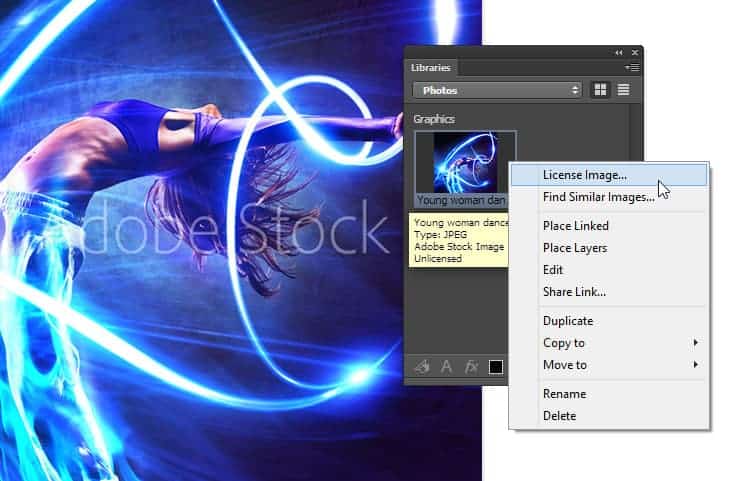Select Rename in the context menu
740x481 pixels.
(x=609, y=394)
